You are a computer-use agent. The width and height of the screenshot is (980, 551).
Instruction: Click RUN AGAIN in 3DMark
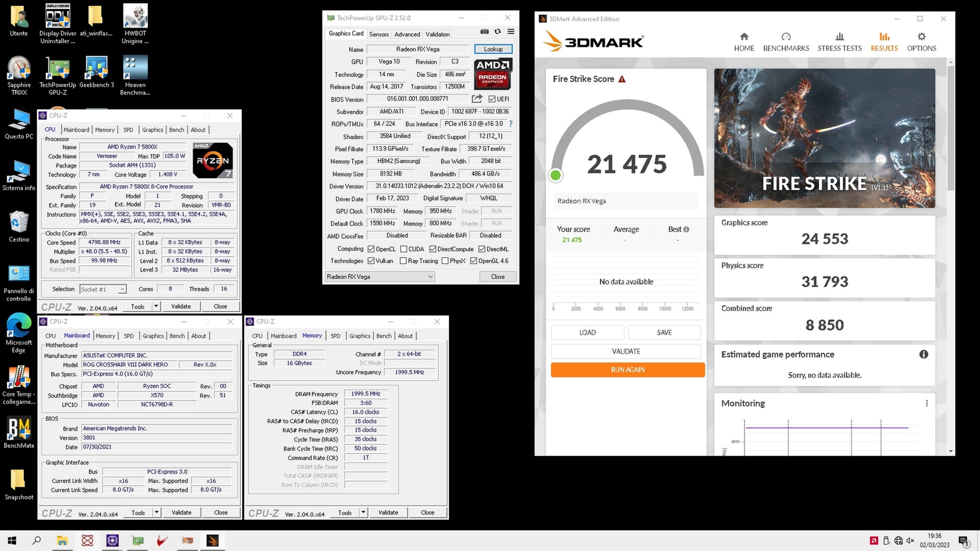coord(627,370)
